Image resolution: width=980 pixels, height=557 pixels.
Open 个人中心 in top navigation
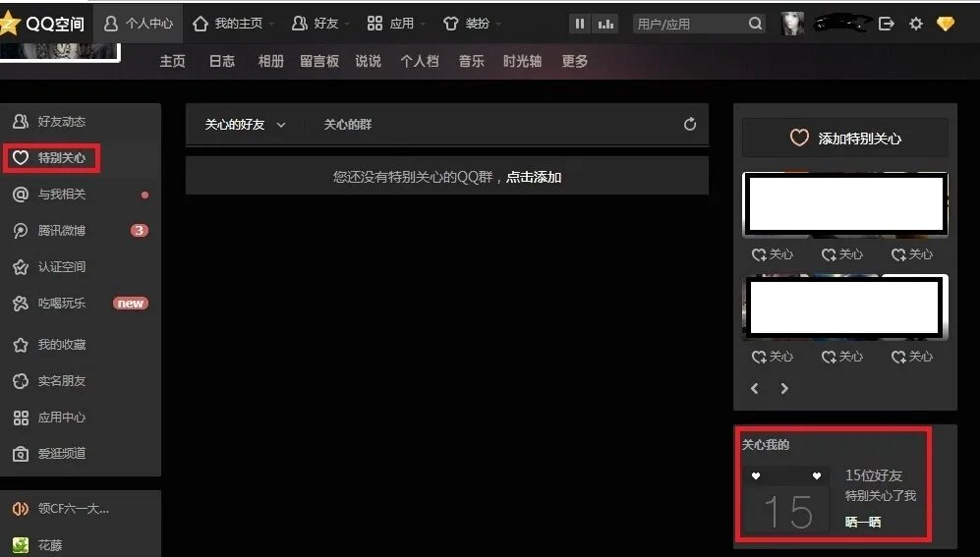tap(139, 24)
